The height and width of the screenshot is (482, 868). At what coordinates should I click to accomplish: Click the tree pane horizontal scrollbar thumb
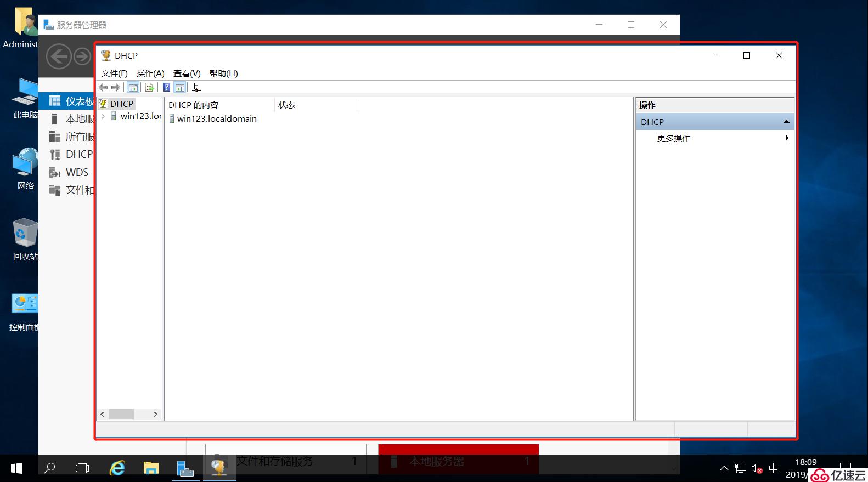pos(121,414)
